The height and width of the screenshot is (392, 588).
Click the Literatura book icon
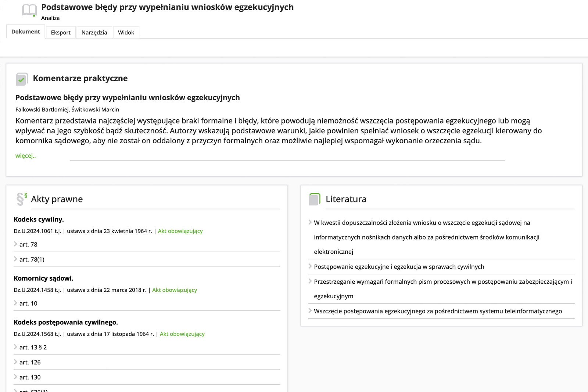coord(315,199)
